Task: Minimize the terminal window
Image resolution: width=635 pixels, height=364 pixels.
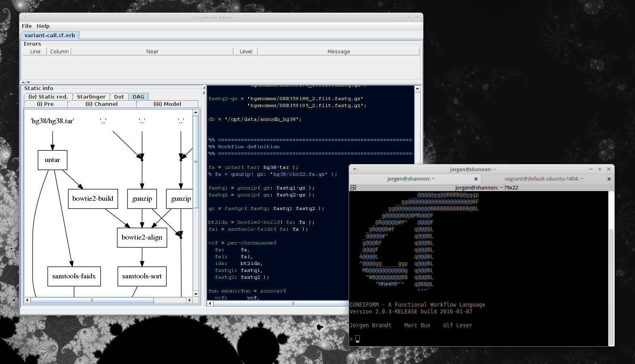Action: 591,169
